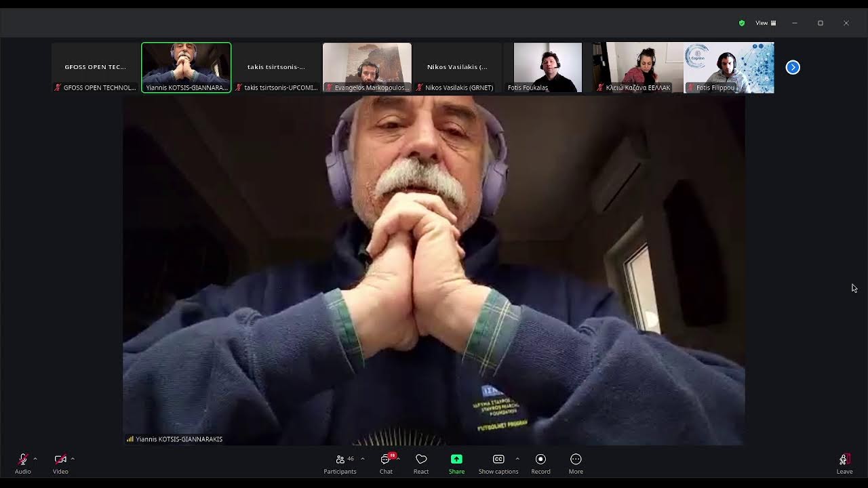Click the green Share screen button
Image resolution: width=868 pixels, height=488 pixels.
point(456,463)
